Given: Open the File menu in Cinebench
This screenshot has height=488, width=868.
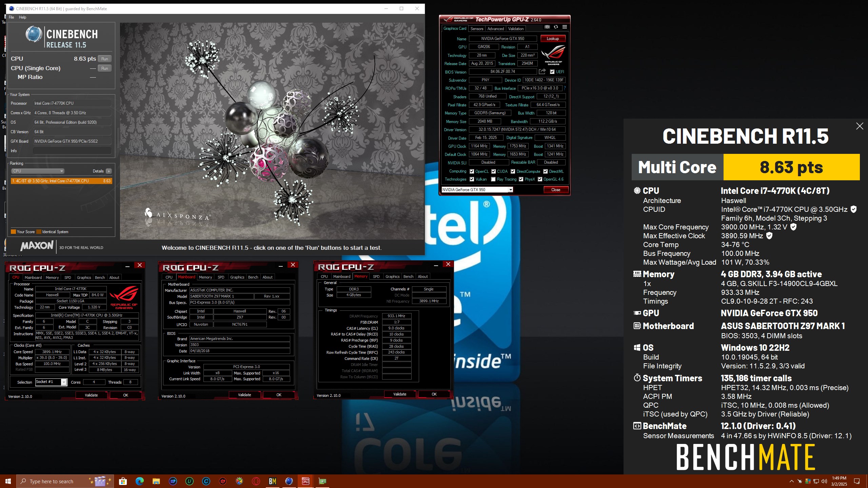Looking at the screenshot, I should coord(12,17).
